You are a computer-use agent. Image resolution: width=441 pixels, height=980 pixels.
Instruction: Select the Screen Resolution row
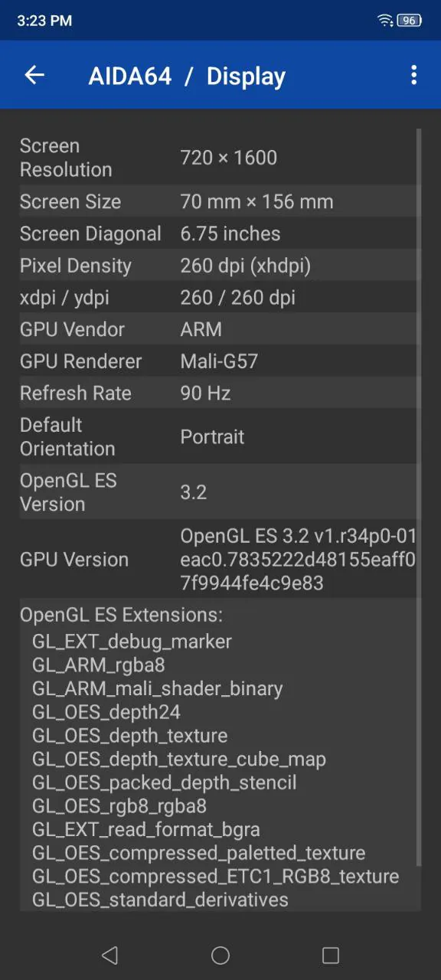[220, 158]
